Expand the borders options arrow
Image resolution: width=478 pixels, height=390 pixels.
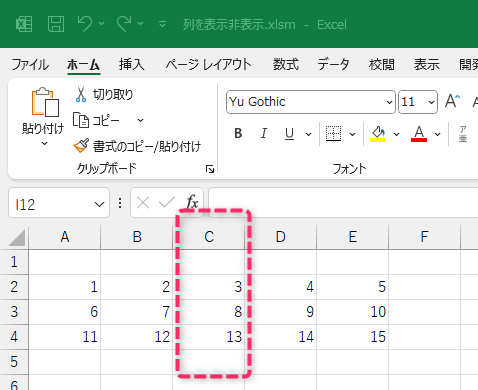[352, 134]
